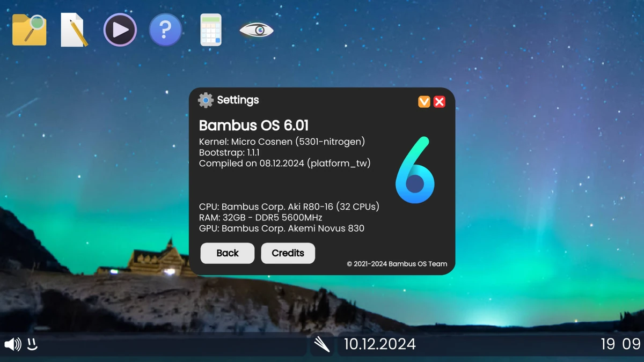Collapse the Settings window with orange chevron
644x362 pixels.
coord(423,101)
